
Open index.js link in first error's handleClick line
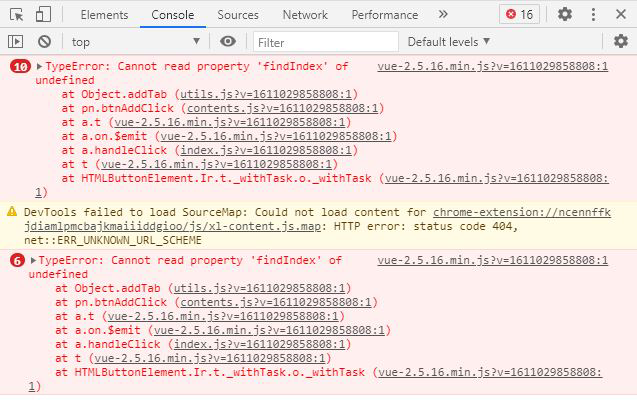pyautogui.click(x=266, y=150)
